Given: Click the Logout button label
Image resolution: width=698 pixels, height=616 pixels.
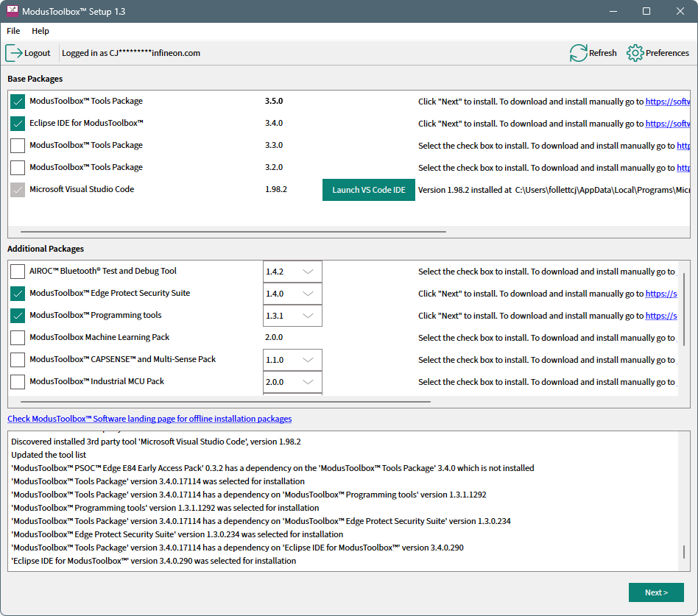Looking at the screenshot, I should click(38, 53).
